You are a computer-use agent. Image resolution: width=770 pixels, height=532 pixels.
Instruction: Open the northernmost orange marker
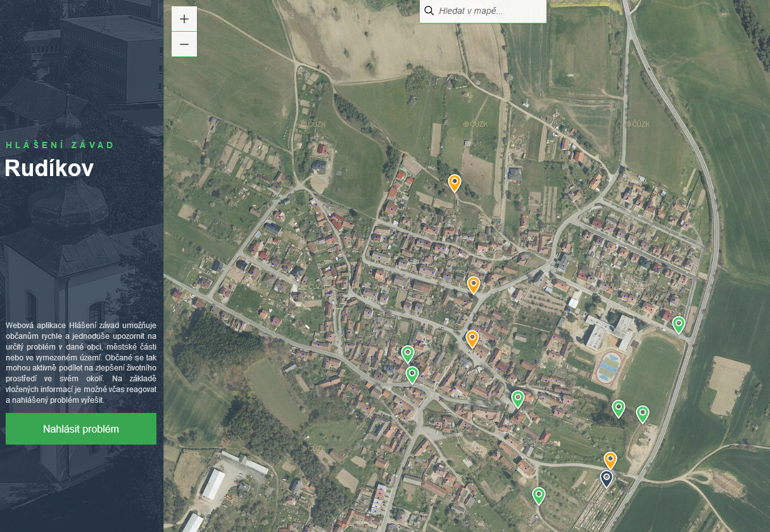(454, 182)
